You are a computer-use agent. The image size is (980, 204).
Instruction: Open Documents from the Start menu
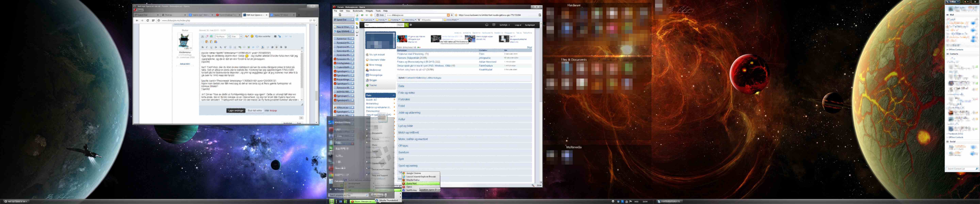tap(377, 133)
